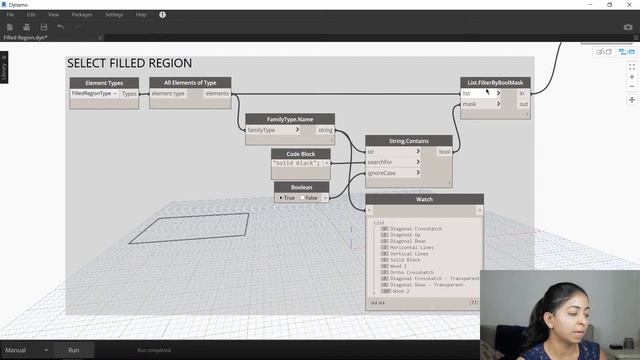Click the Run button
Image resolution: width=640 pixels, height=360 pixels.
click(x=73, y=350)
